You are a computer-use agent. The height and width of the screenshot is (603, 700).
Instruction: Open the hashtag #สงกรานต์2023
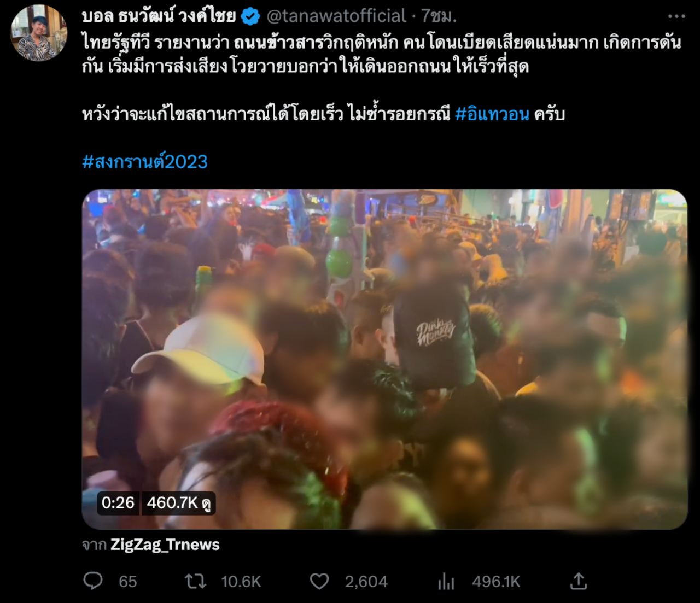145,162
